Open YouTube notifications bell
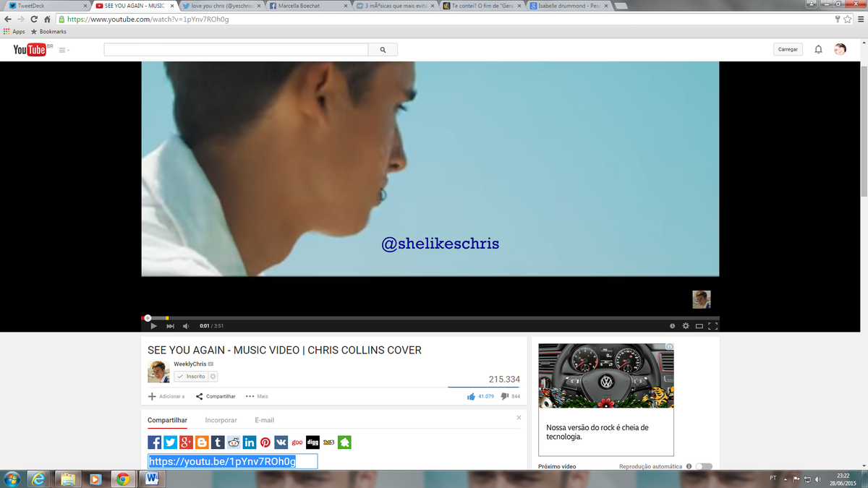 pos(818,49)
